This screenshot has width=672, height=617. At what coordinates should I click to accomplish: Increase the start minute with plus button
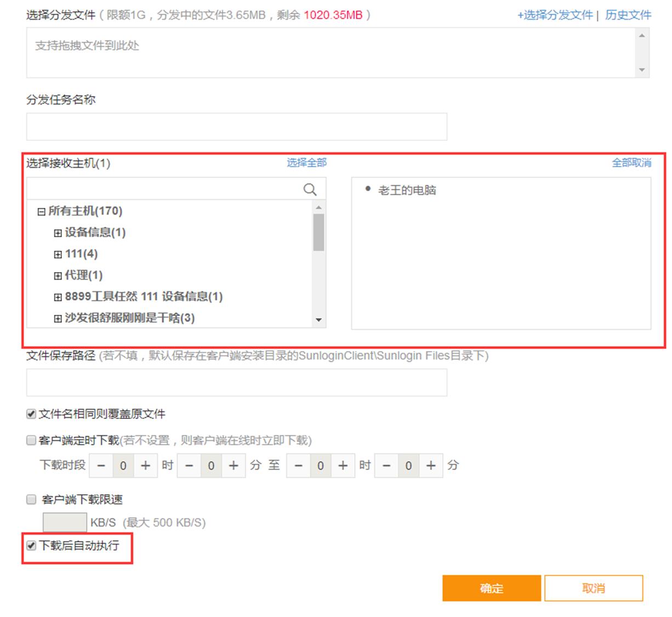(x=234, y=466)
